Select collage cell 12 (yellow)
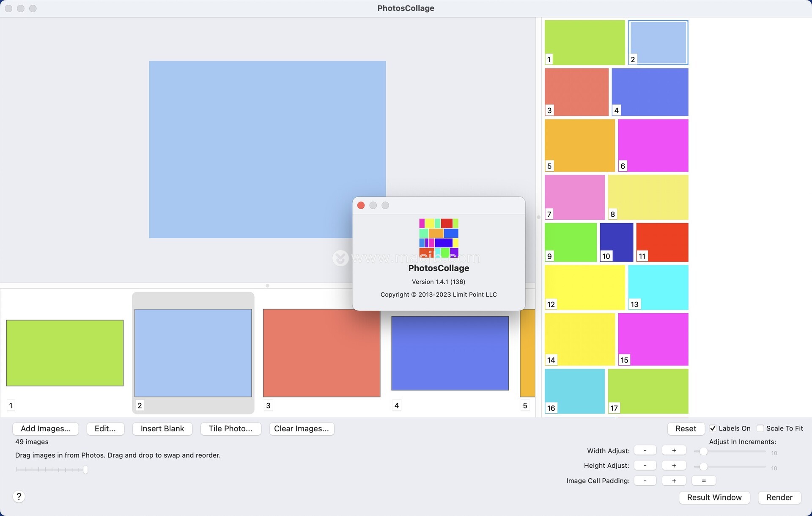812x516 pixels. pyautogui.click(x=584, y=287)
